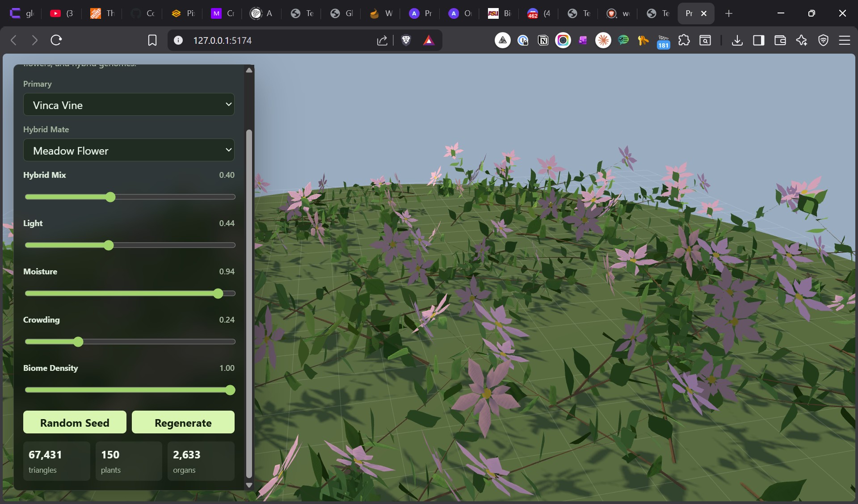Open the key-shaped yellow extension icon
858x504 pixels.
point(643,40)
